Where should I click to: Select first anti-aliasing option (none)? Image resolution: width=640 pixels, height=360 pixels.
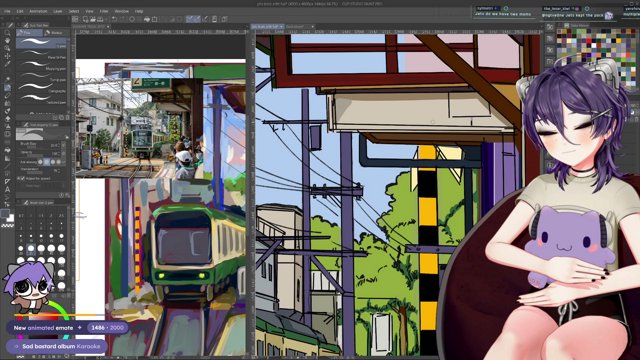pyautogui.click(x=40, y=162)
